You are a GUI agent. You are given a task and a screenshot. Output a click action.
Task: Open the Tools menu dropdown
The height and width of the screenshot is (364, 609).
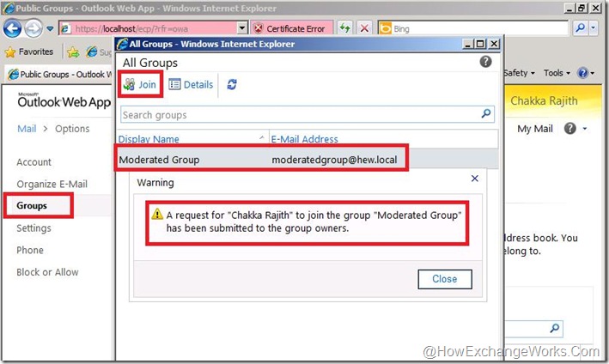point(557,73)
